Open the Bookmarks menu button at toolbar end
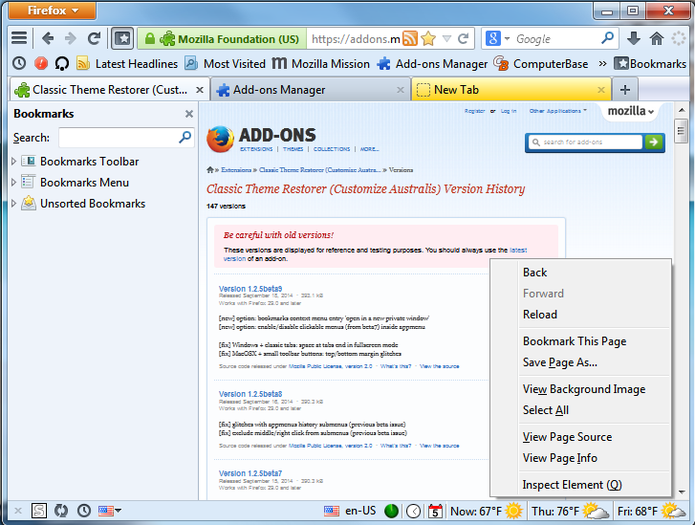 (x=650, y=64)
